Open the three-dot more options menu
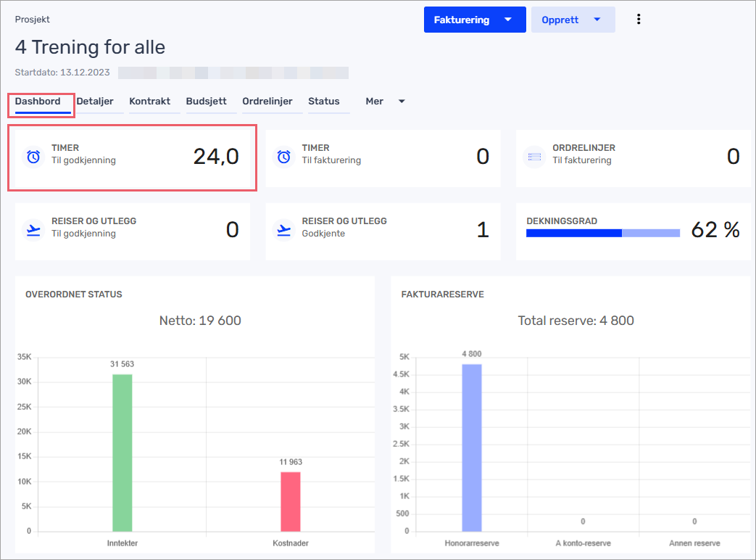 (639, 20)
